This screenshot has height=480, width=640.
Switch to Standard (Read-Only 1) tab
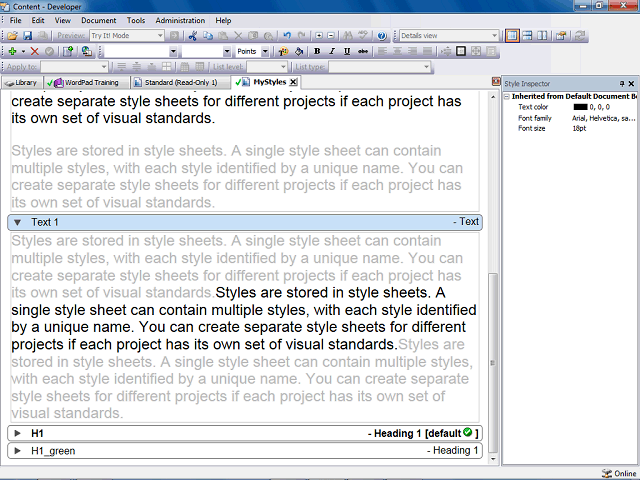[180, 82]
